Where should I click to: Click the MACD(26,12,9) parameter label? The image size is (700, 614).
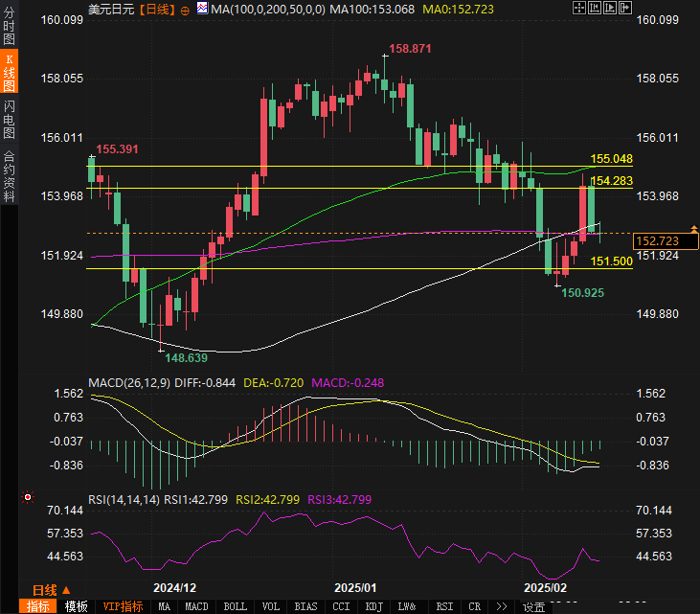pos(129,383)
